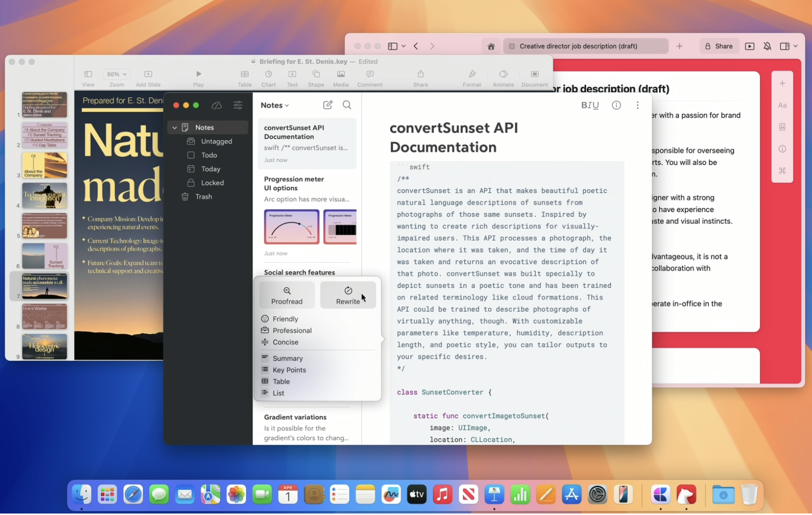Insert a Text box in Keynote
The width and height of the screenshot is (812, 515).
tap(292, 78)
